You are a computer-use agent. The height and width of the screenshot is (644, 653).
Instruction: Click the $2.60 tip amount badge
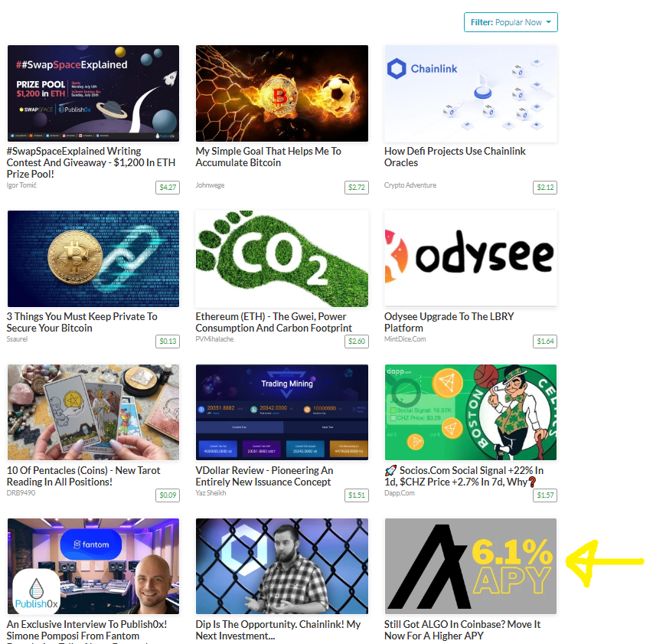357,342
